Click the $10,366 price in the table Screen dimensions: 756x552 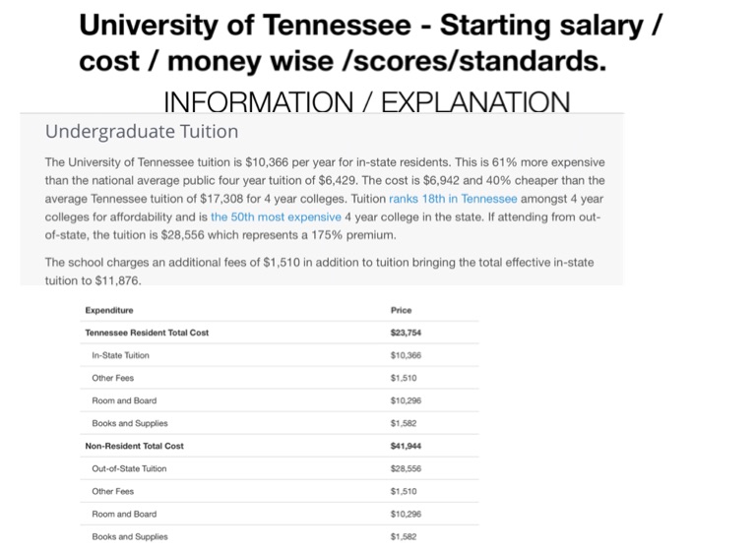click(x=406, y=355)
